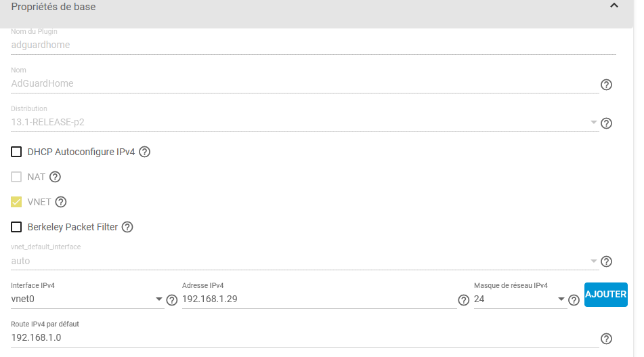Click help icon for Route IPv4 par défaut
The width and height of the screenshot is (644, 357).
click(606, 339)
